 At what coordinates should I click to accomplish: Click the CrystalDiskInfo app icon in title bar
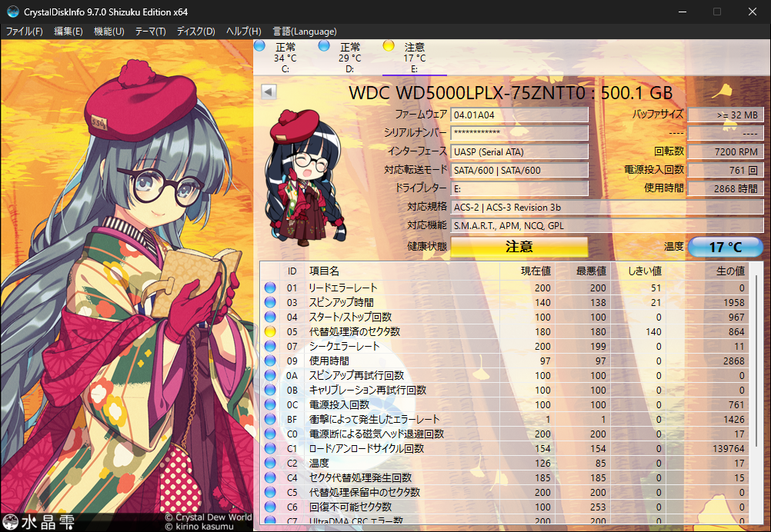[12, 12]
